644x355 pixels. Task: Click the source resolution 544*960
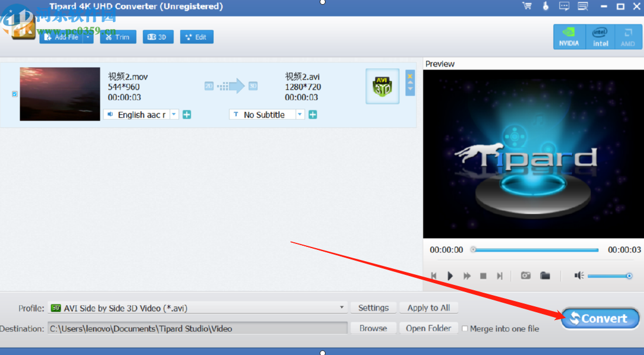click(x=124, y=87)
